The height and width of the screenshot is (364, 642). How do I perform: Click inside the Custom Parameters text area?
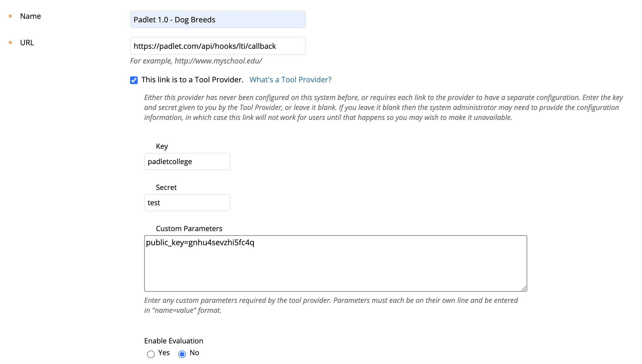pos(335,263)
